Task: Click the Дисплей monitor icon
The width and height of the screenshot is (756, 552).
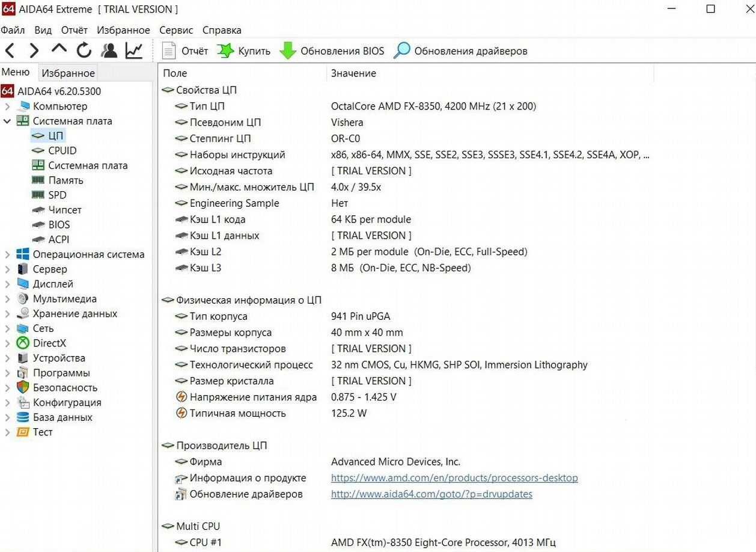Action: pyautogui.click(x=23, y=284)
